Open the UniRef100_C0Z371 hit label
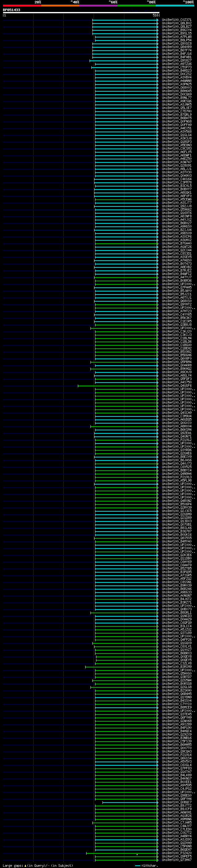This screenshot has width=197, height=868. [176, 20]
